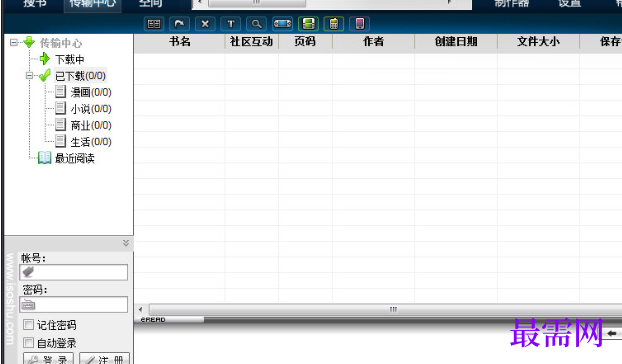Collapse the login panel with double chevron
The image size is (622, 364).
tap(126, 243)
